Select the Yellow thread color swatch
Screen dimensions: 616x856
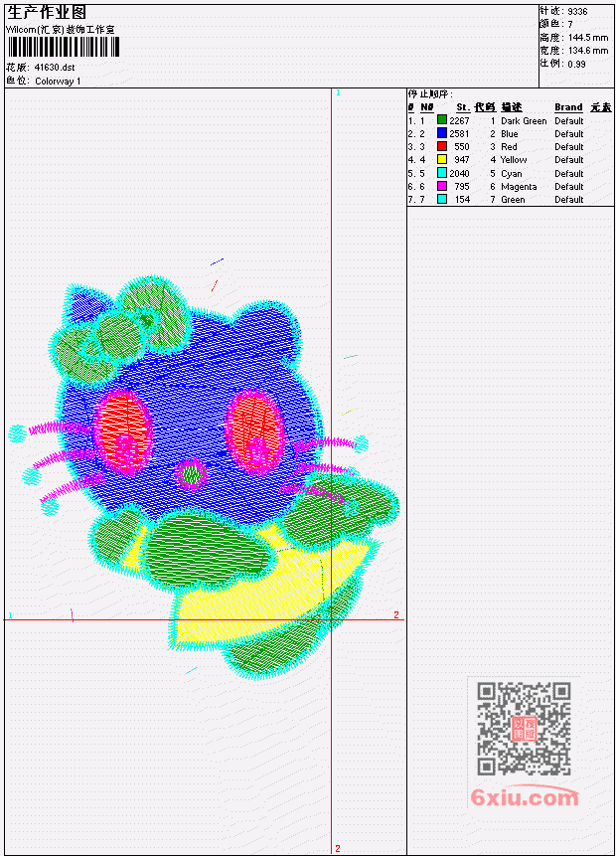click(x=442, y=159)
